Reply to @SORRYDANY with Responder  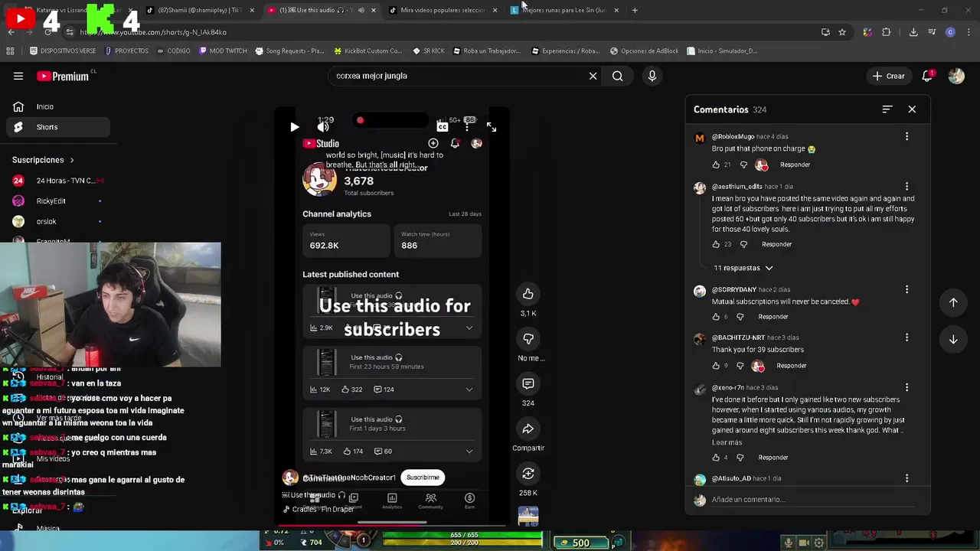point(773,317)
